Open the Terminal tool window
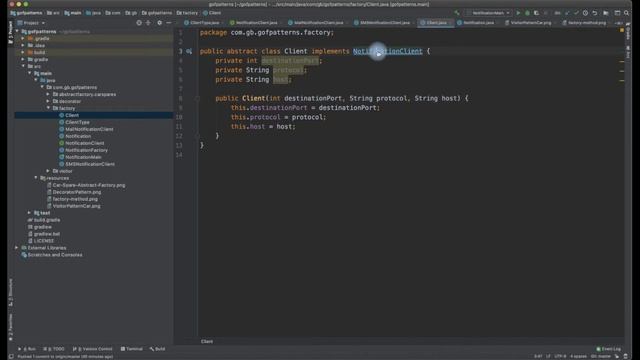This screenshot has width=640, height=360. tap(132, 349)
